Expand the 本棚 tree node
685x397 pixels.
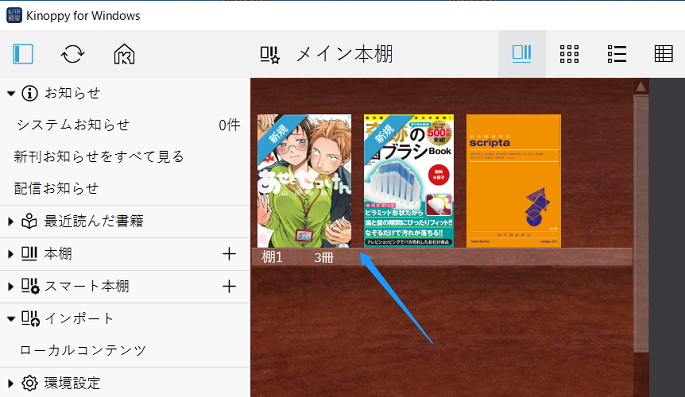coord(10,254)
